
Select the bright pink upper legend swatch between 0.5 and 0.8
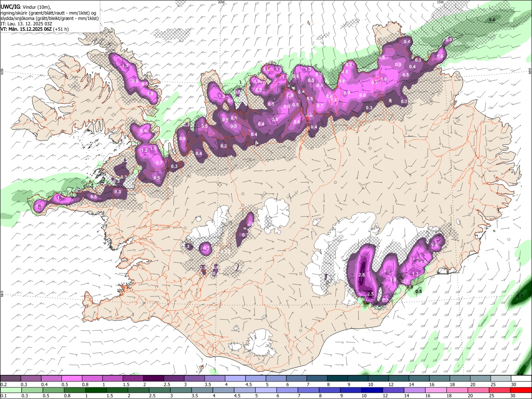[71, 378]
